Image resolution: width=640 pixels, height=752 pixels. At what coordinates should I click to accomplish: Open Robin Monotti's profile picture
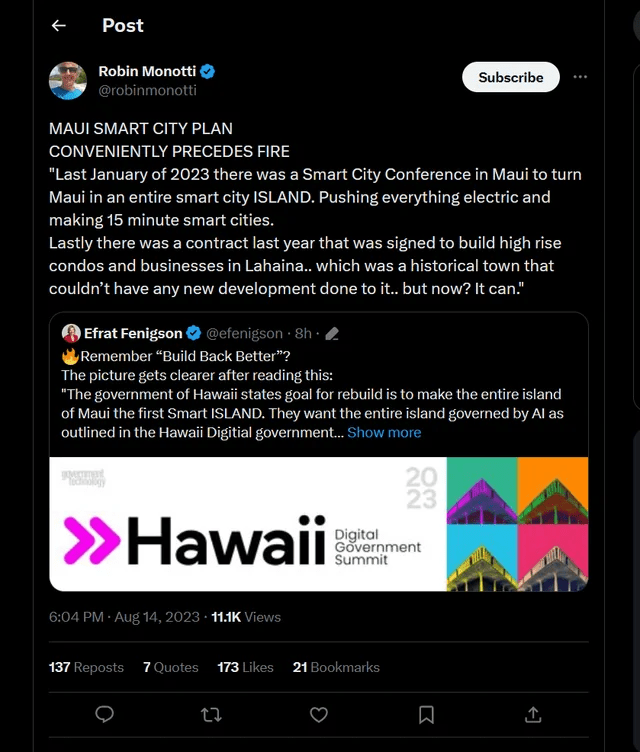point(68,80)
